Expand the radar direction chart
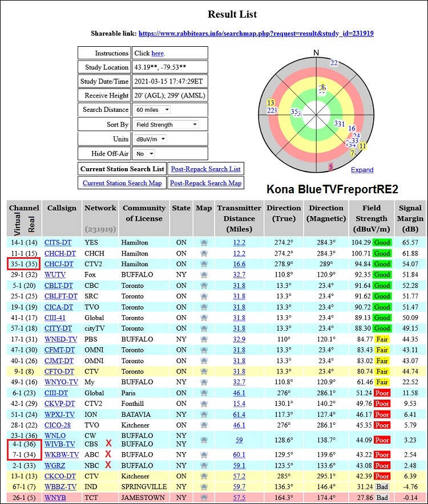Image resolution: width=428 pixels, height=504 pixels. (362, 170)
